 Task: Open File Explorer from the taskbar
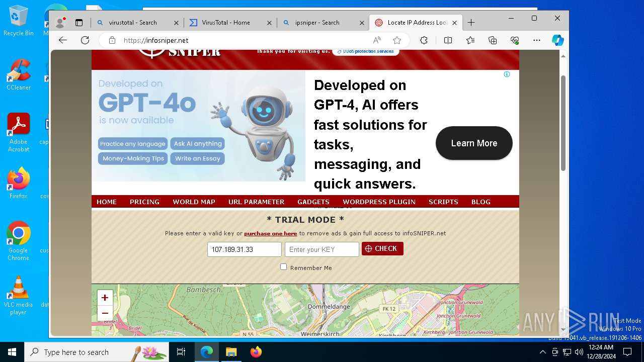point(231,352)
